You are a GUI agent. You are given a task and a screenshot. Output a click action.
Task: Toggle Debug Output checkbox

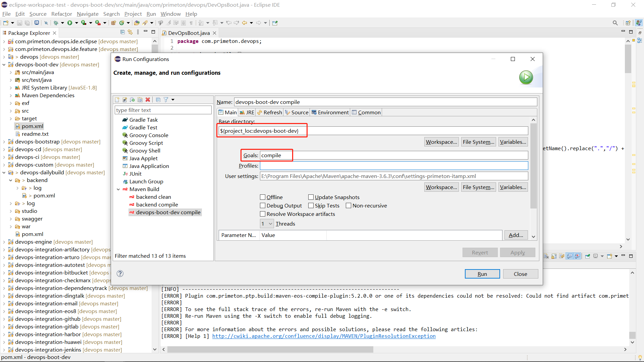coord(263,205)
